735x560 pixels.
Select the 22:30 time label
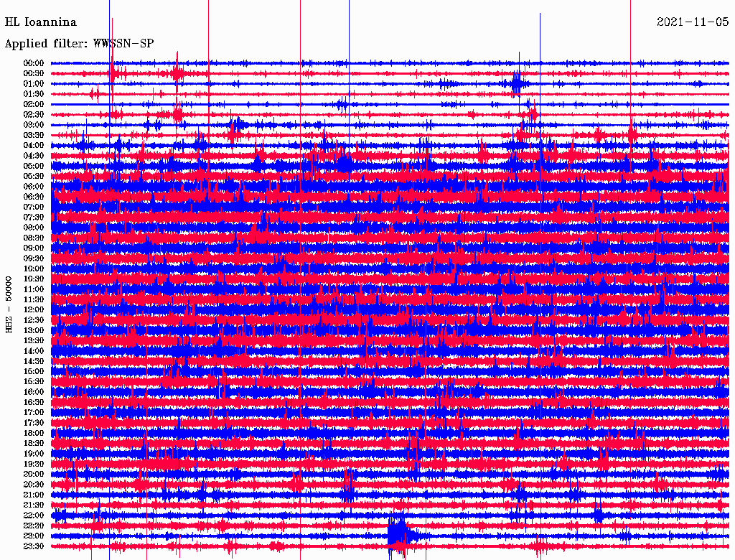click(34, 526)
